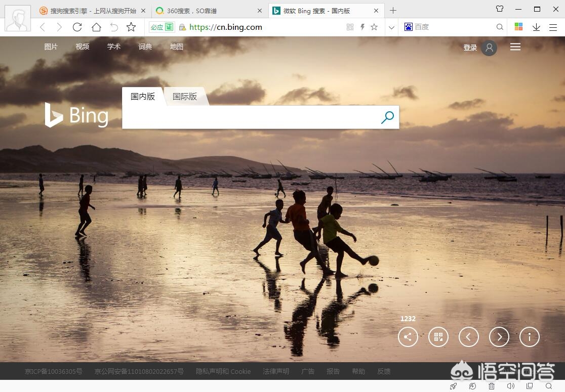Image resolution: width=565 pixels, height=392 pixels.
Task: Expand the address bar dropdown arrow
Action: pyautogui.click(x=391, y=27)
